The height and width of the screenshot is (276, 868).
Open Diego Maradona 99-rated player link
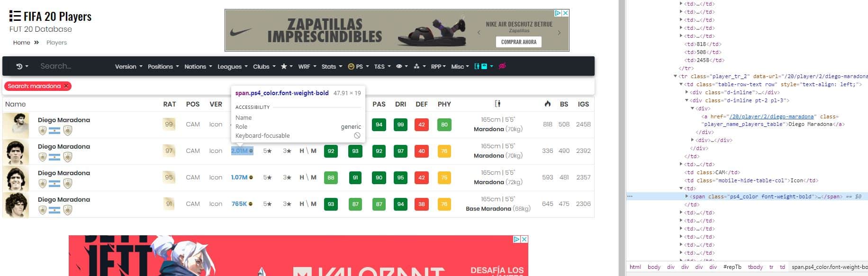(64, 120)
